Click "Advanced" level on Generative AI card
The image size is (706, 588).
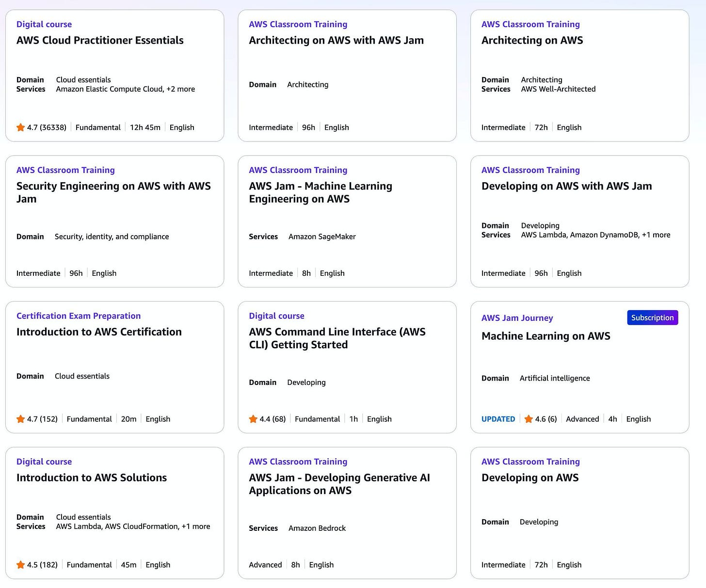(265, 565)
